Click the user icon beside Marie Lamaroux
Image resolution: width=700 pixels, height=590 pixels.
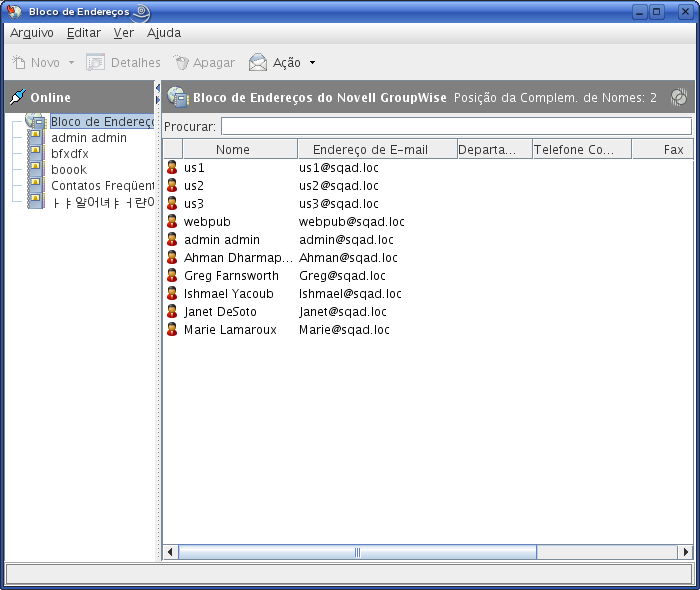coord(172,330)
